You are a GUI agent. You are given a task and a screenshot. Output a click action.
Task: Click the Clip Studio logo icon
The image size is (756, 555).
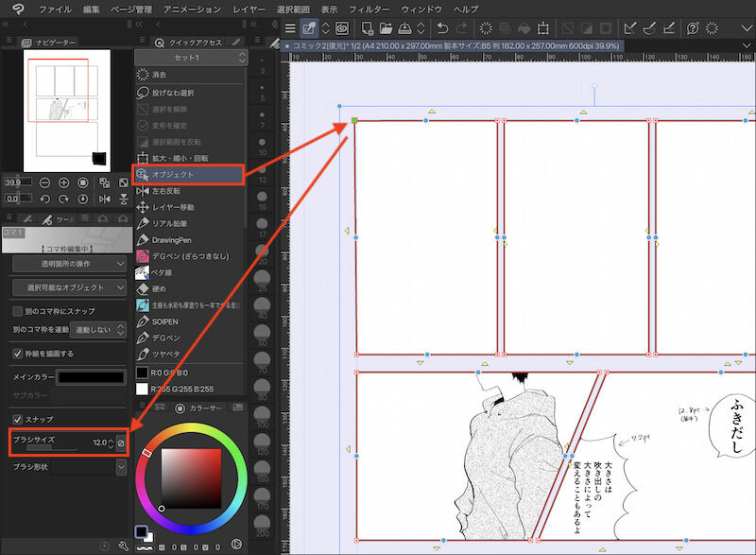(x=17, y=9)
